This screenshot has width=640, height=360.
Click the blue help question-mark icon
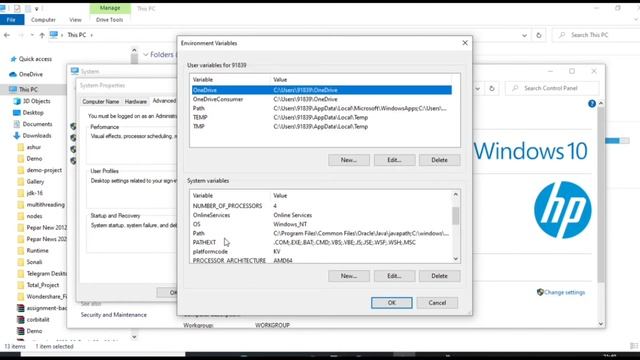point(592,104)
